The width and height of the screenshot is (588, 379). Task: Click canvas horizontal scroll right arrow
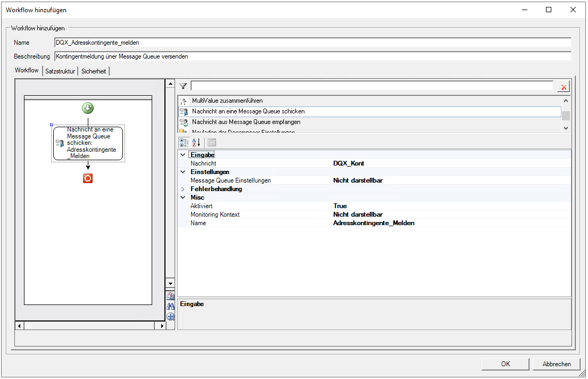coord(162,326)
